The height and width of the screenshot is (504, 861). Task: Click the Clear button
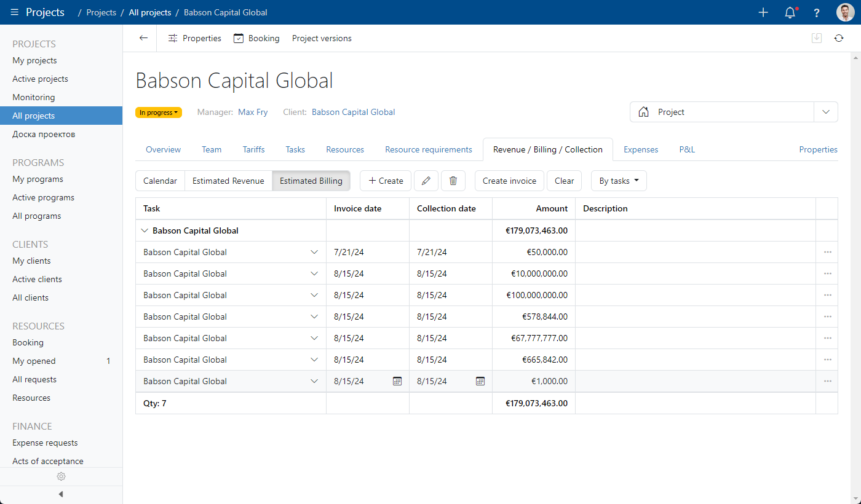pos(564,181)
